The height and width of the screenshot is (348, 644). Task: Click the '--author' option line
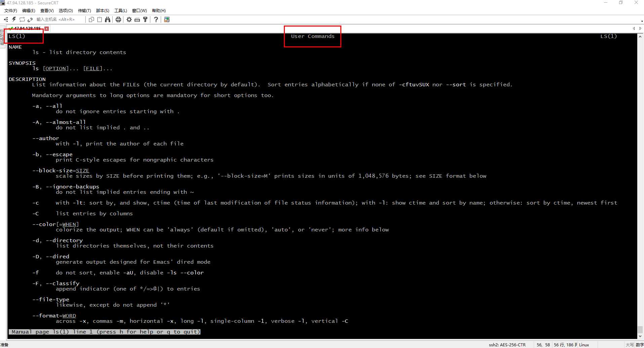click(x=45, y=138)
